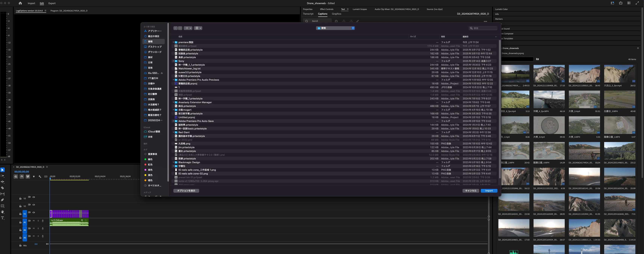
Task: Click the Home icon in header
Action: 20,3
